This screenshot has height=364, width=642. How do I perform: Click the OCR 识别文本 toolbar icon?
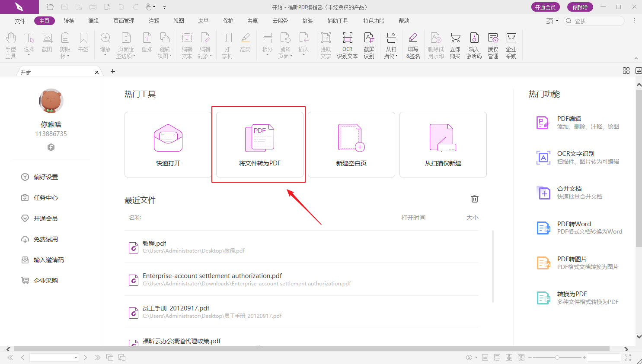347,45
